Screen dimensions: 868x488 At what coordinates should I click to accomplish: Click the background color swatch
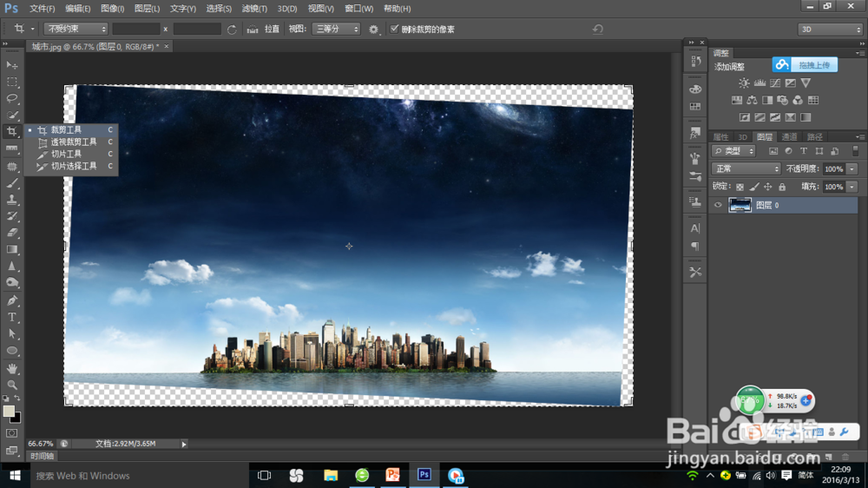[17, 418]
